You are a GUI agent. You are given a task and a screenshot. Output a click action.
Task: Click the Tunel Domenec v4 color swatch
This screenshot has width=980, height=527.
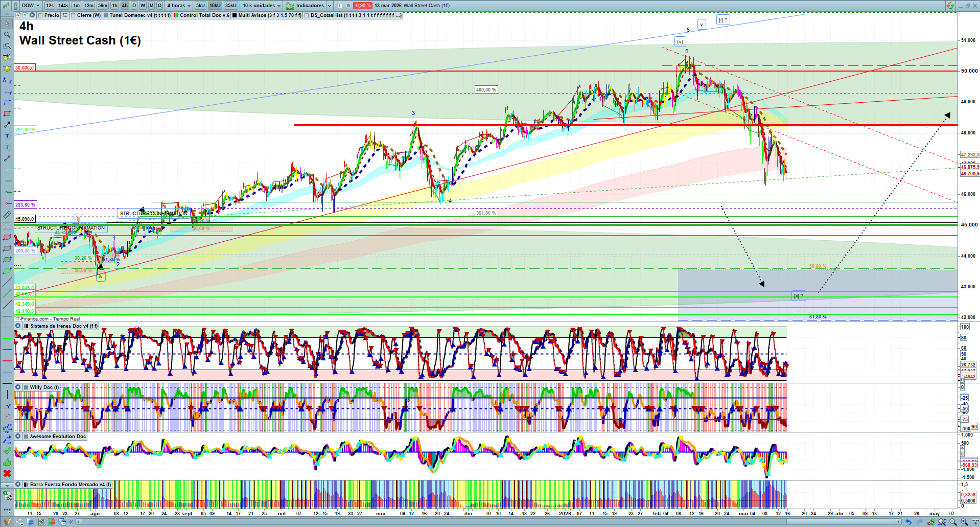tap(106, 15)
